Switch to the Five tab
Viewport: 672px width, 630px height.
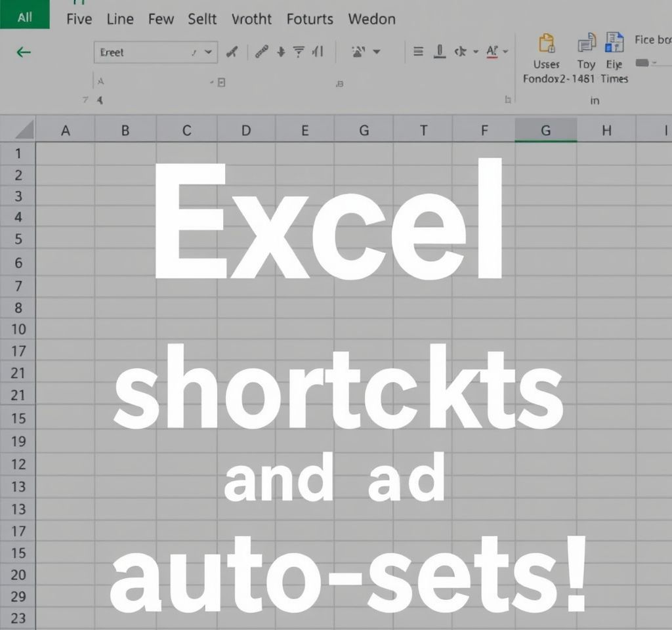[x=79, y=19]
